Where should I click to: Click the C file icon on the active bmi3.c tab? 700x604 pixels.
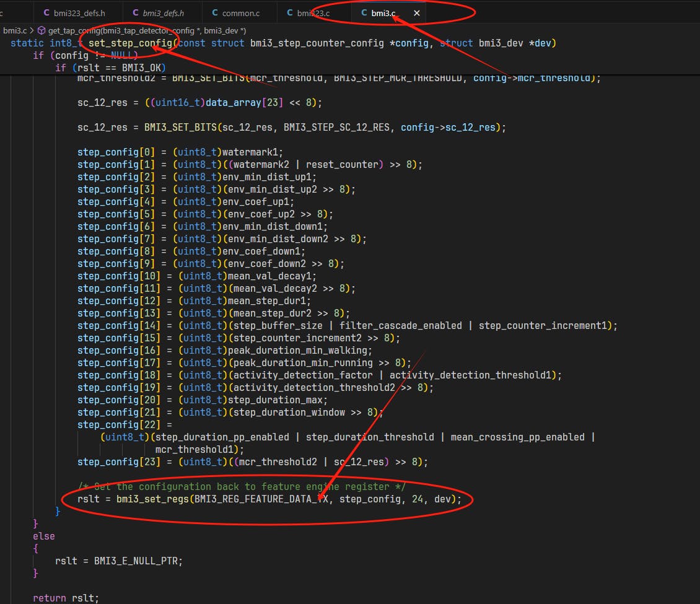pos(364,13)
